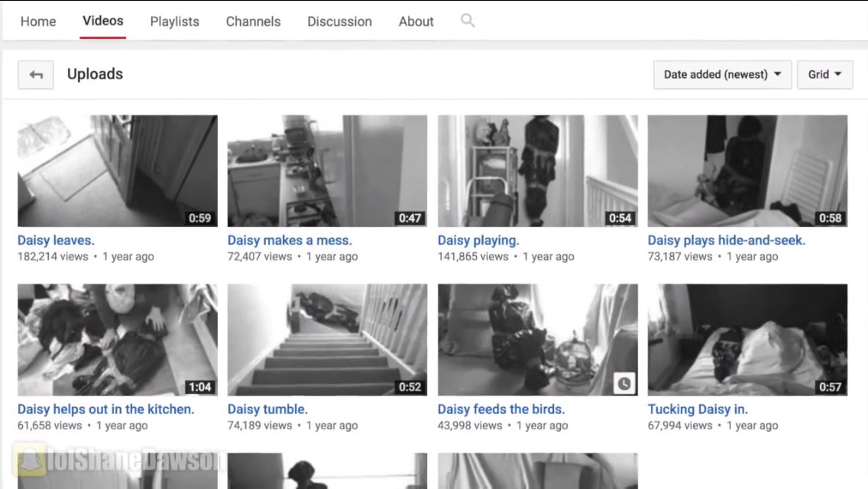Image resolution: width=868 pixels, height=489 pixels.
Task: Click the 72,407 views text
Action: click(x=260, y=257)
